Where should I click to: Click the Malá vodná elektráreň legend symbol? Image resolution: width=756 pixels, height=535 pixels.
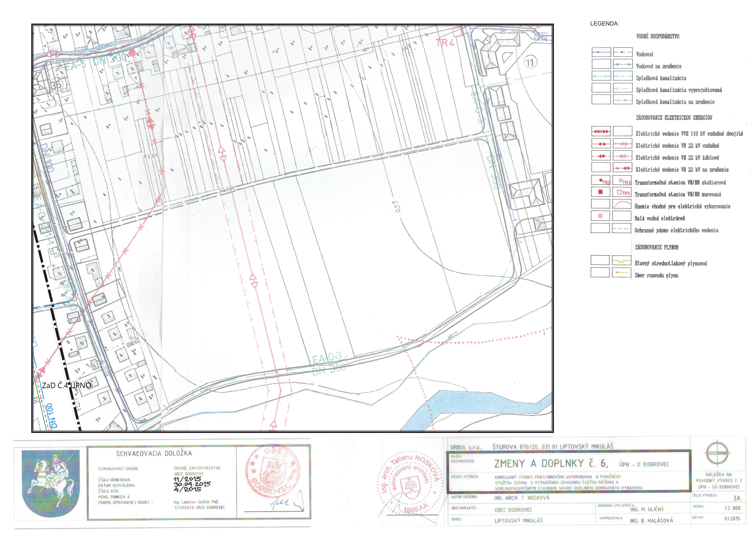point(601,216)
